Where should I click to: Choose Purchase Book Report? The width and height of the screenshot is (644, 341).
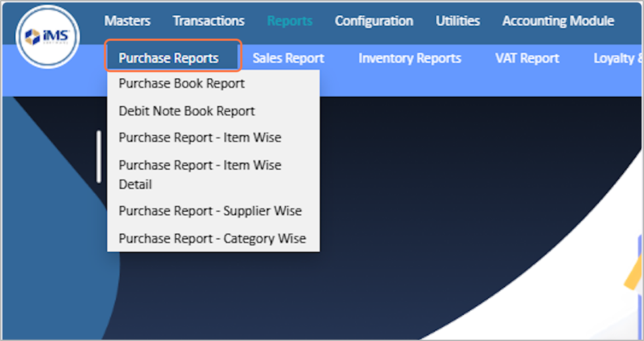coord(182,83)
